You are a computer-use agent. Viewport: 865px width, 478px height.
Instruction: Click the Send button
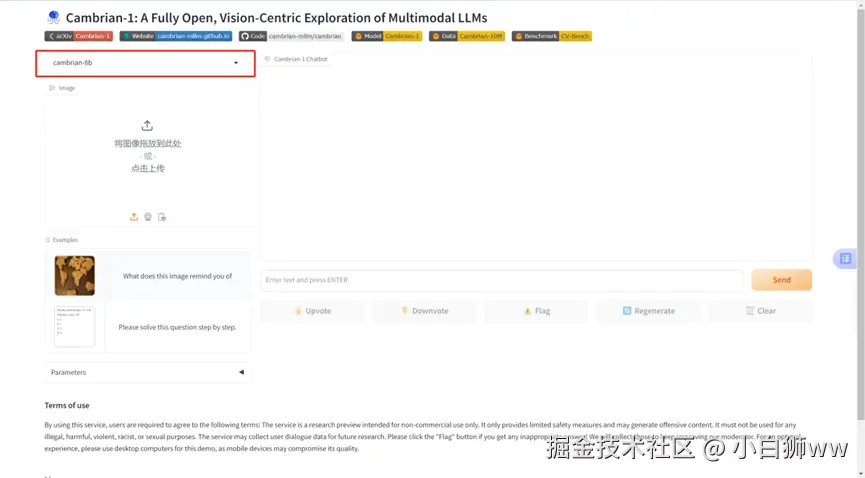pyautogui.click(x=782, y=280)
